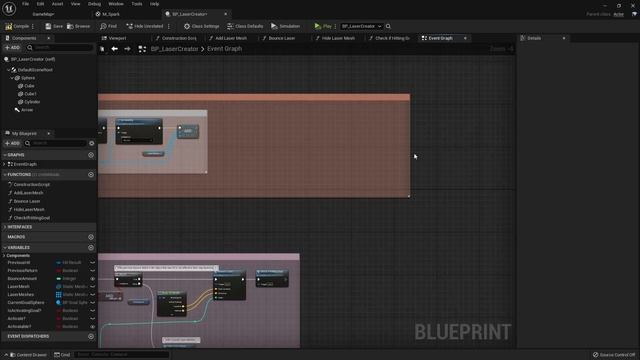Click Add button in My Blueprint panel
The height and width of the screenshot is (360, 640).
point(12,143)
